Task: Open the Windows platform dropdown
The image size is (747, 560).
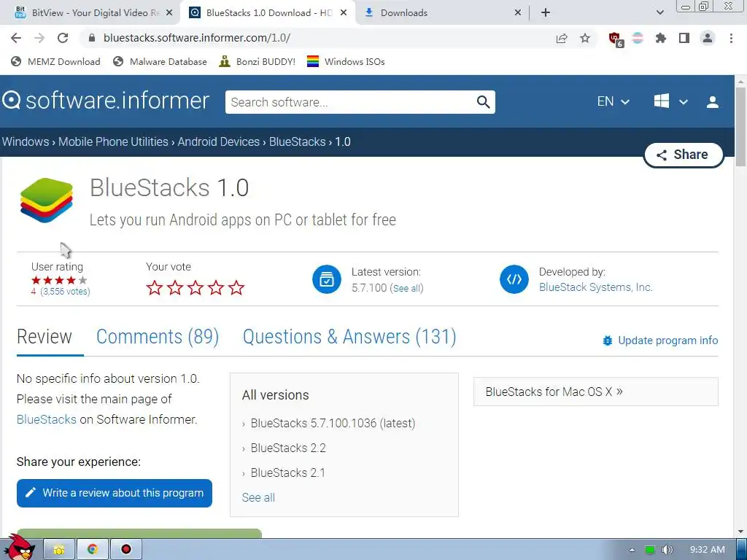Action: (x=671, y=101)
